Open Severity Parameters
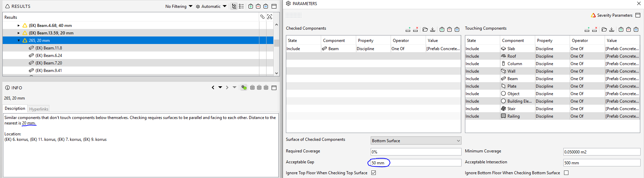644x178 pixels. 612,15
